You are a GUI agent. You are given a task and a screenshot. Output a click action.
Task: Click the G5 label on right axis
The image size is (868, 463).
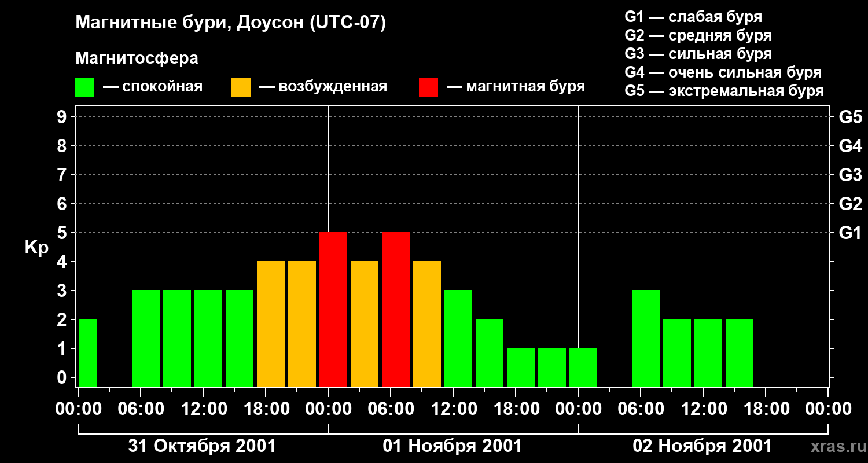pos(850,117)
